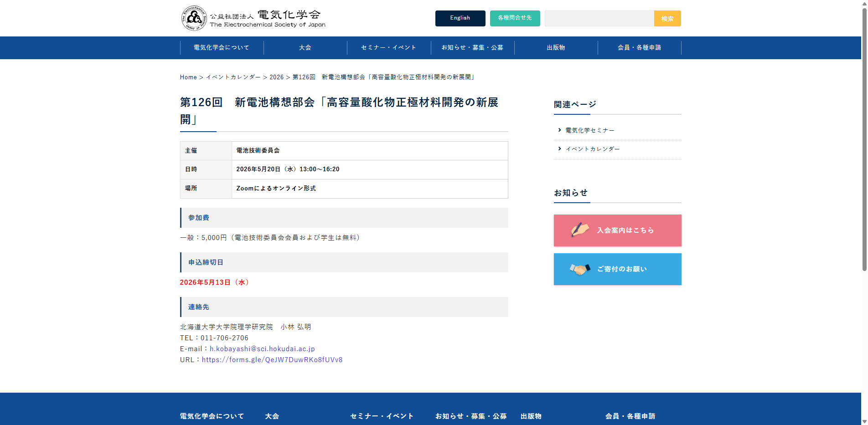This screenshot has height=425, width=868.
Task: Click the handshake icon on donation banner
Action: coord(579,269)
